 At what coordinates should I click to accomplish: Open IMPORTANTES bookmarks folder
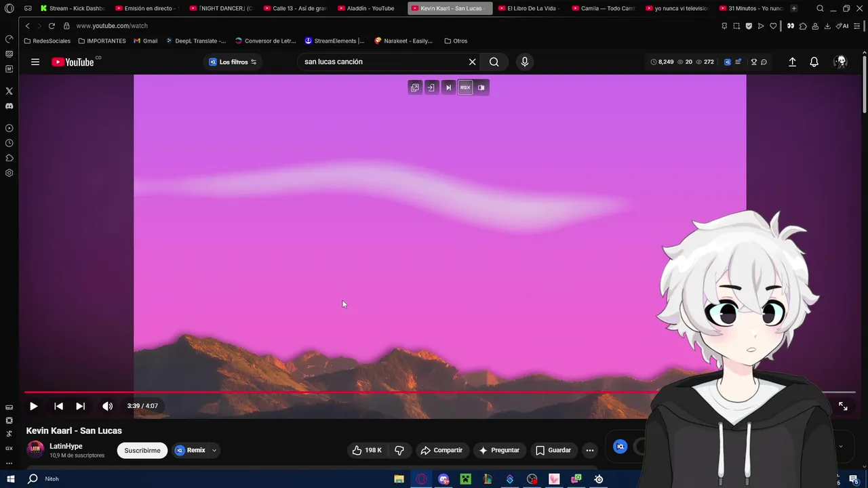tap(102, 41)
